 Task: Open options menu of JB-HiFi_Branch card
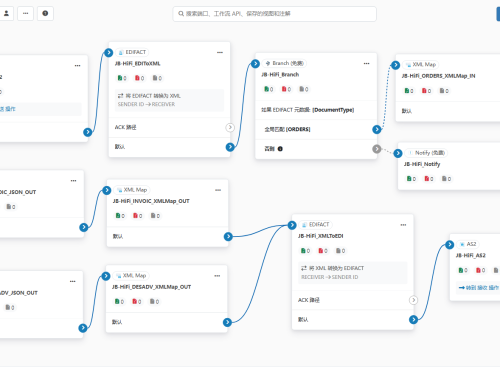(367, 63)
